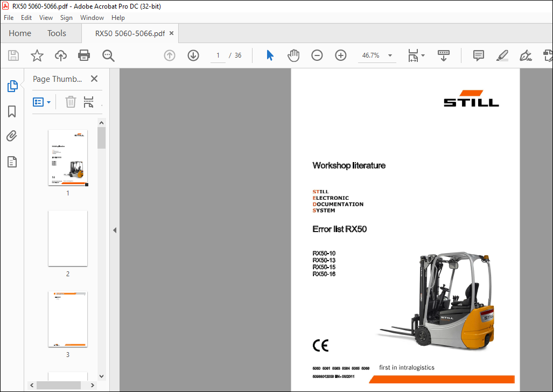Go to the previous page arrow
Image resolution: width=553 pixels, height=392 pixels.
[x=170, y=55]
